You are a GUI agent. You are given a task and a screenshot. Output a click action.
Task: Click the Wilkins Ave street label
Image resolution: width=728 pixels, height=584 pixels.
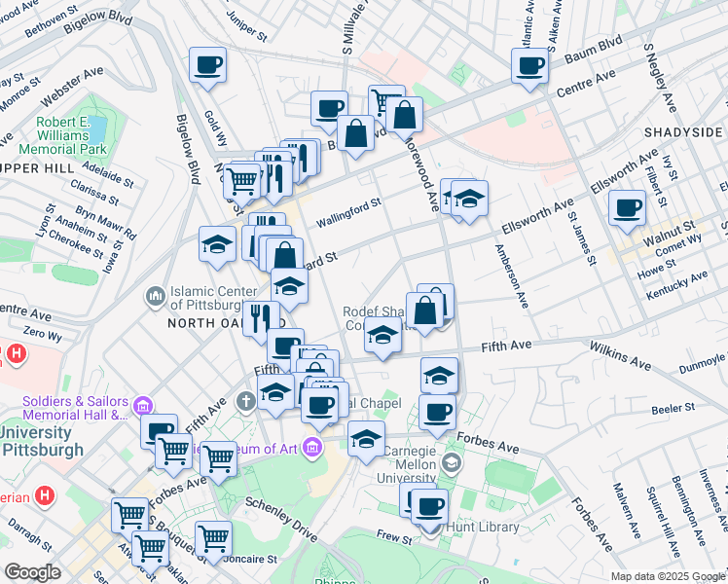[x=620, y=356]
